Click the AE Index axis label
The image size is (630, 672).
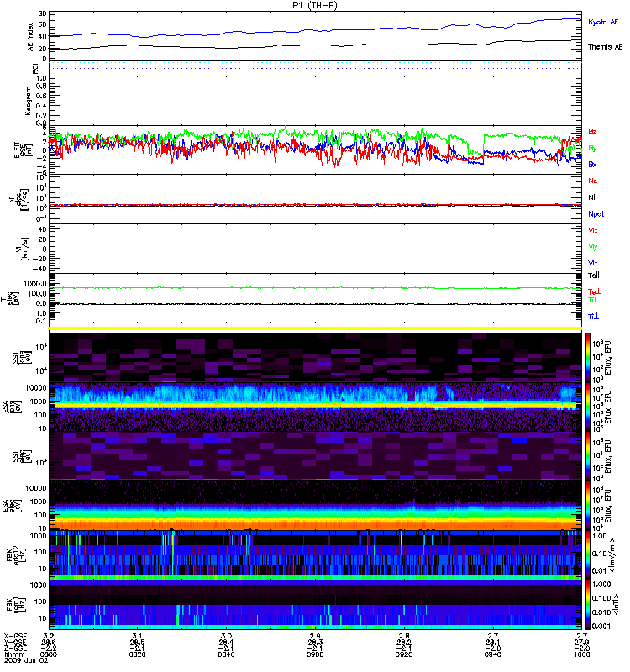(x=30, y=37)
